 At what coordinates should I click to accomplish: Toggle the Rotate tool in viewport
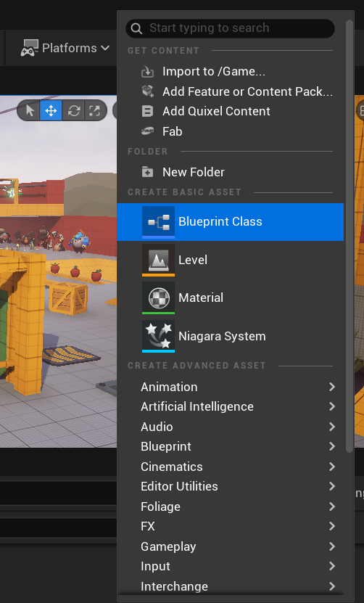point(73,111)
